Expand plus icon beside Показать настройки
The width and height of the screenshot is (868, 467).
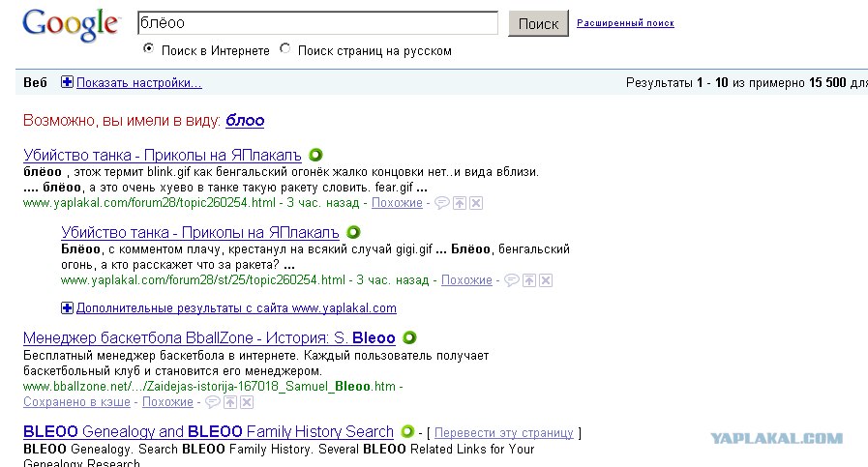[67, 82]
